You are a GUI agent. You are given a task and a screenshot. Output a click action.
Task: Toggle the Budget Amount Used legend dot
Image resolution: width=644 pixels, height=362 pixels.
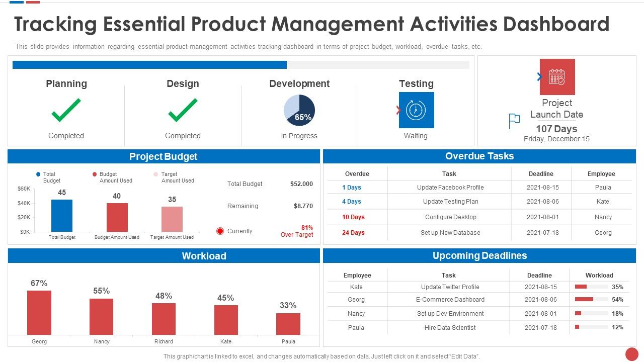coord(95,173)
